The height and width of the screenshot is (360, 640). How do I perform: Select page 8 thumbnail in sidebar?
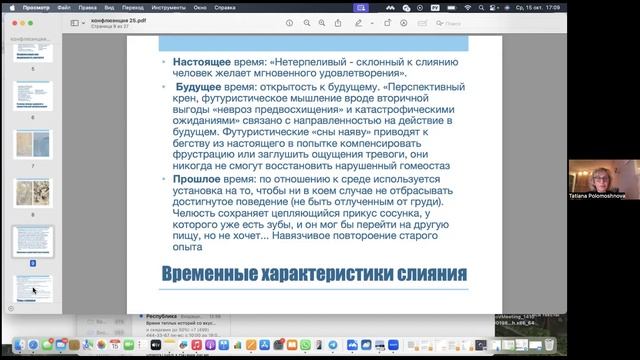point(33,193)
